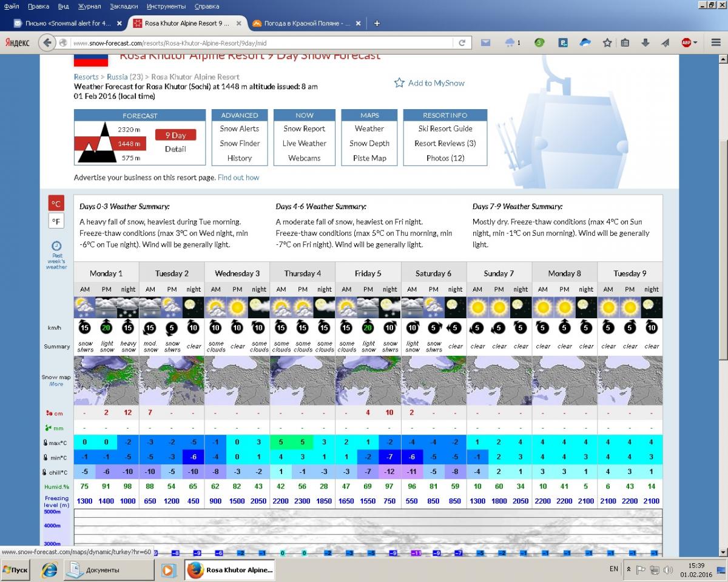Bookmark this page with the star icon
This screenshot has width=728, height=582.
(607, 43)
